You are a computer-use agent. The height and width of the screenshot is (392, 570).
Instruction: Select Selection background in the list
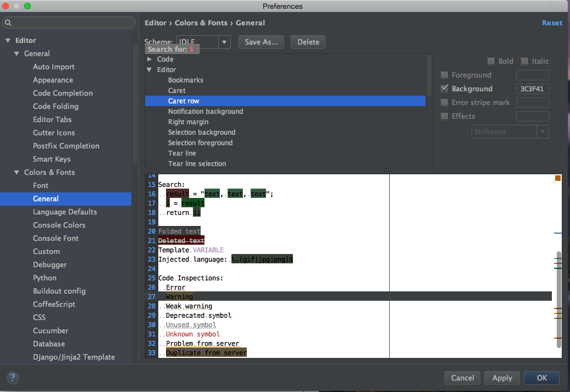[201, 132]
